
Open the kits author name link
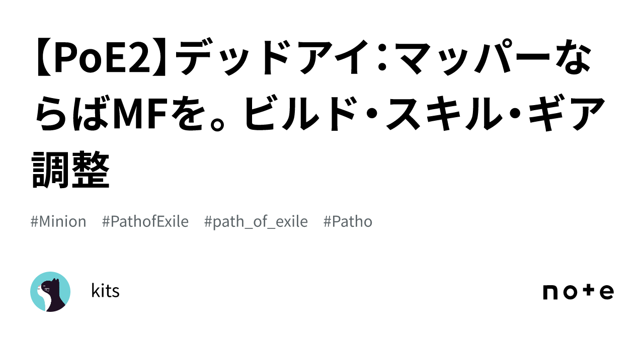[x=106, y=291]
